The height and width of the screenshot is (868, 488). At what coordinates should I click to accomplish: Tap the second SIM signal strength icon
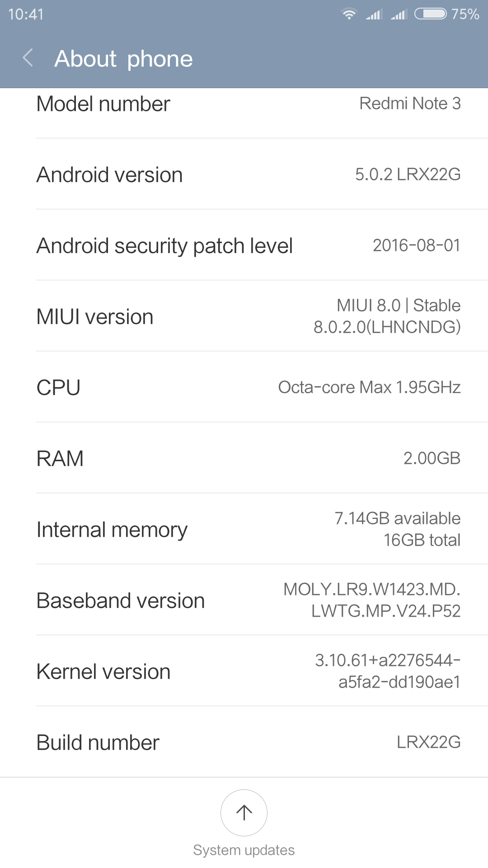(399, 14)
